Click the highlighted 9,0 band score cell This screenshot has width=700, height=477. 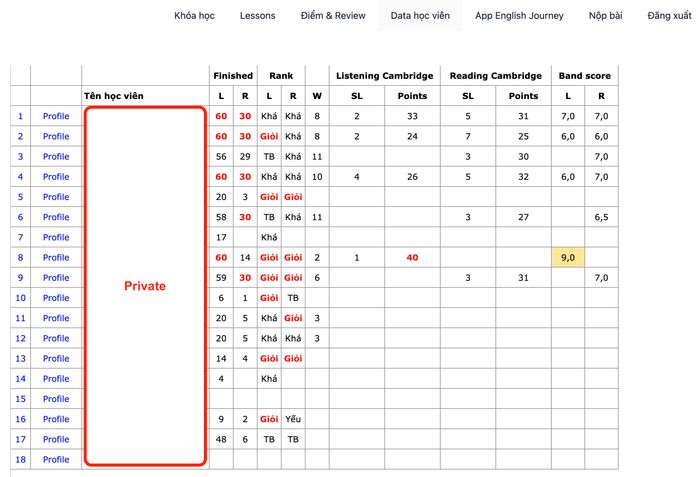pos(568,257)
